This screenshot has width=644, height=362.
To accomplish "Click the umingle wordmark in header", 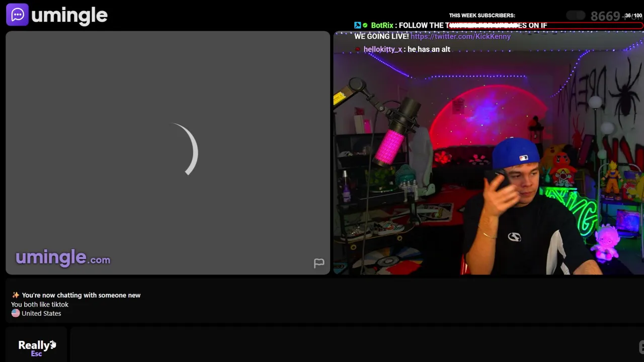I will pos(69,16).
